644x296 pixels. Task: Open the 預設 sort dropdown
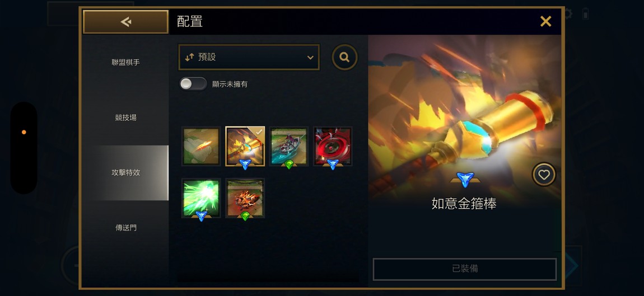249,57
